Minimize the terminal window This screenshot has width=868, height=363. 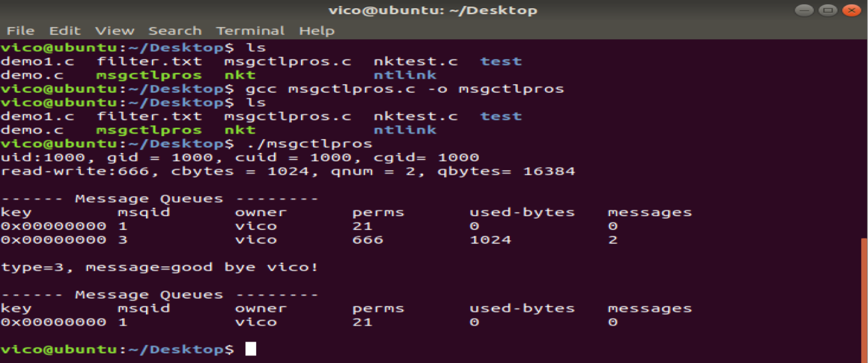(804, 10)
